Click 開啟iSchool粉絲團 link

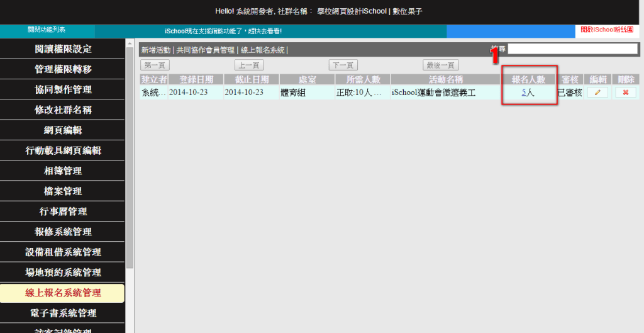(x=607, y=30)
